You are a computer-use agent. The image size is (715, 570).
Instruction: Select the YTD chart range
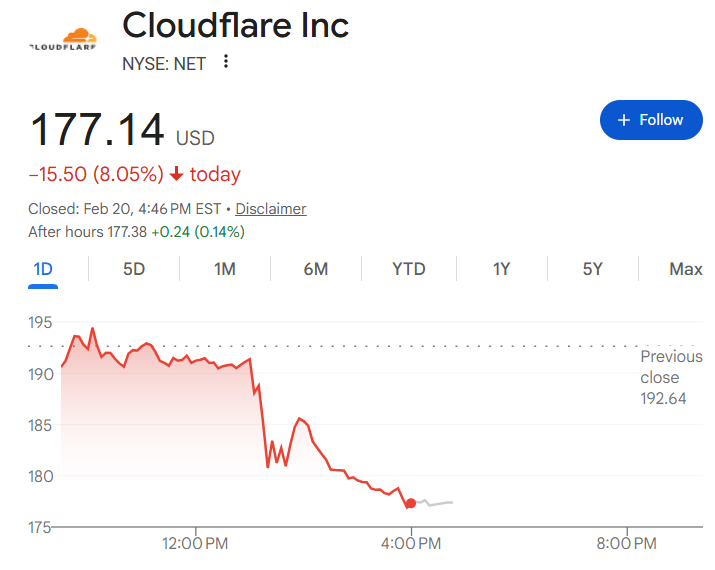[408, 269]
